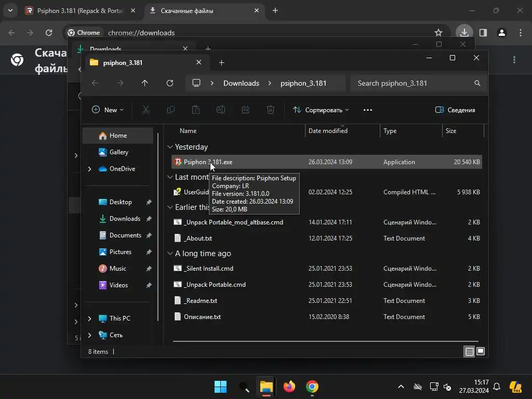Viewport: 532px width, 399px height.
Task: Open Chrome side panel icon
Action: click(483, 33)
